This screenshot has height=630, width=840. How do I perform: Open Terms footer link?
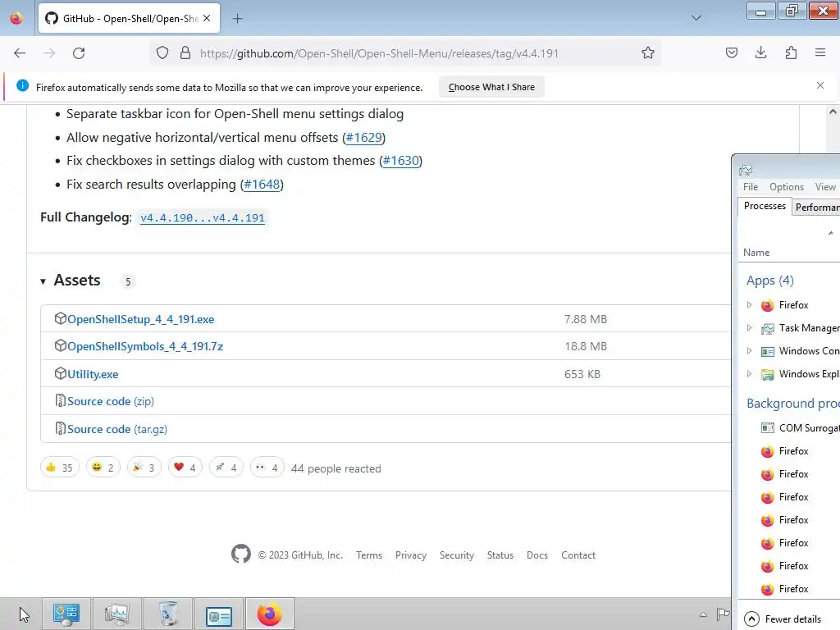pyautogui.click(x=369, y=555)
